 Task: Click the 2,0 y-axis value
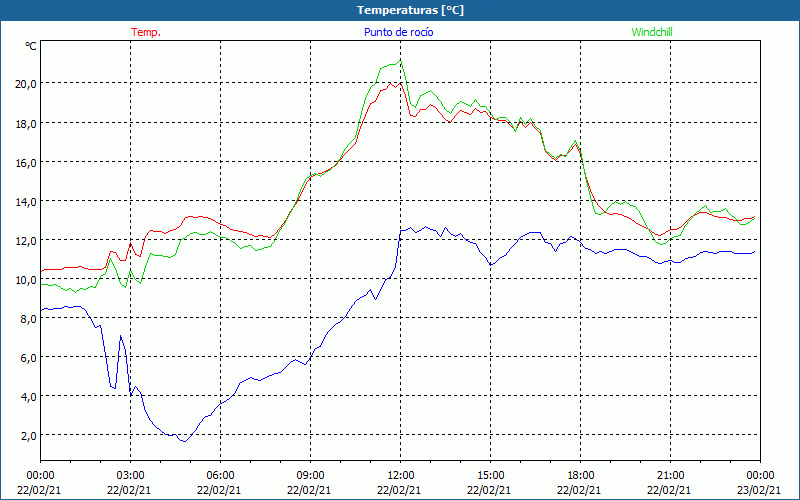(29, 436)
